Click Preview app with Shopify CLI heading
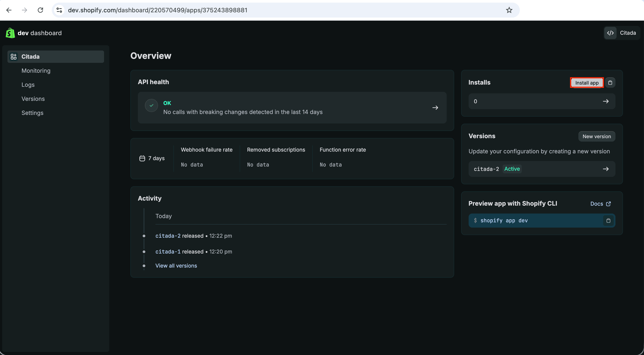 pos(513,203)
